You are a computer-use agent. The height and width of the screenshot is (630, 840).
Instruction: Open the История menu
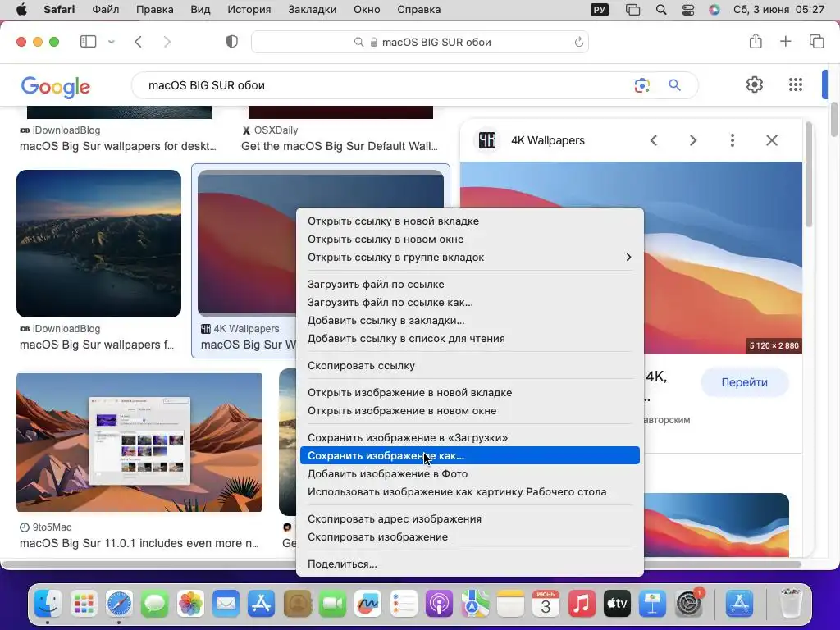pos(249,10)
